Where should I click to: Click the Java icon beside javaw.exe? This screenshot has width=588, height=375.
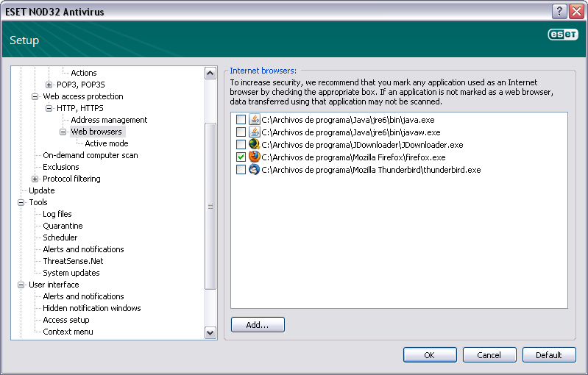[x=254, y=132]
